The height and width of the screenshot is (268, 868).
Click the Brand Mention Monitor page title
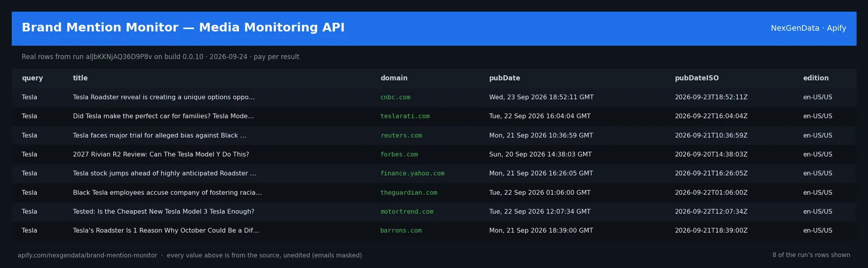[x=183, y=27]
